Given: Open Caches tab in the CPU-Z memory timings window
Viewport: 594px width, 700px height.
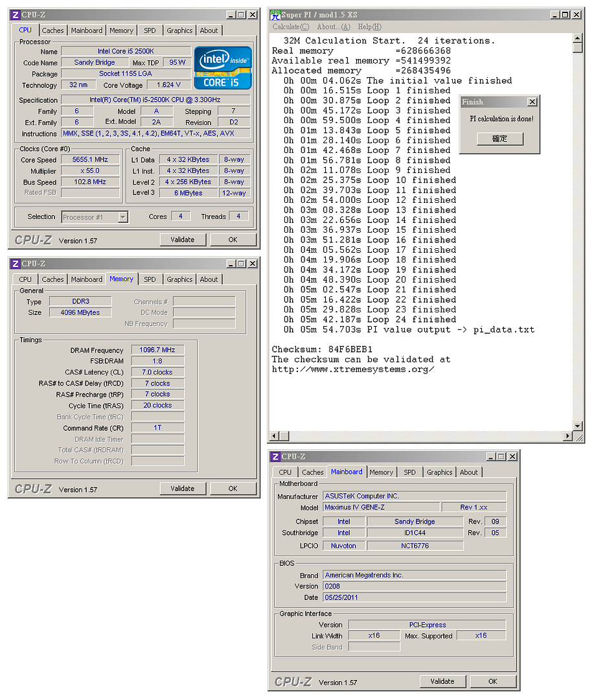Looking at the screenshot, I should [52, 279].
